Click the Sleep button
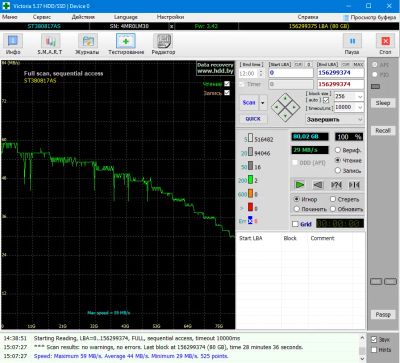400x363 pixels. 383,103
